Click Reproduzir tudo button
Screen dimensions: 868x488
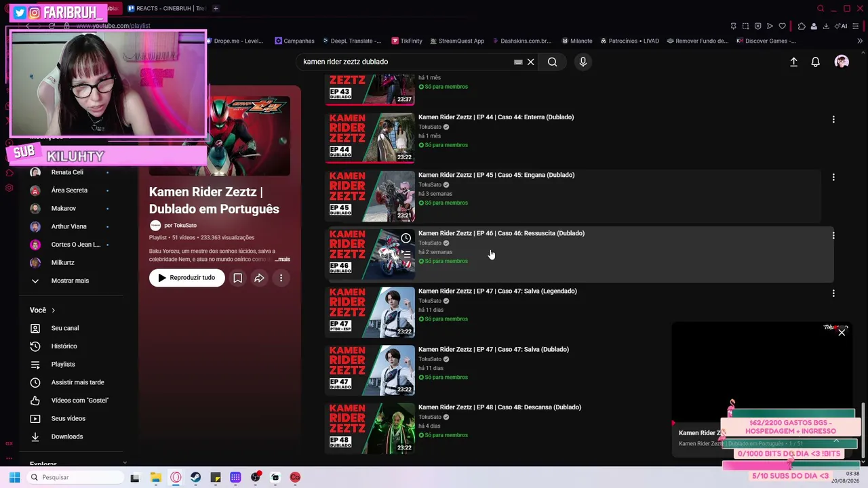pyautogui.click(x=186, y=278)
